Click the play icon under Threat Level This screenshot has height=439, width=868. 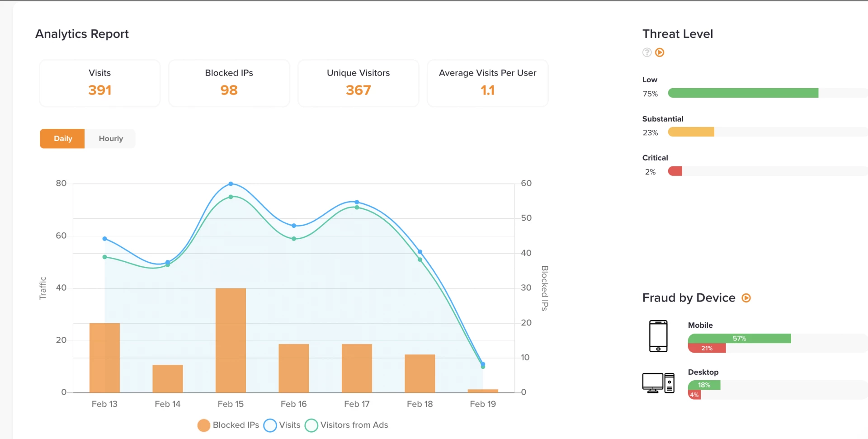[x=660, y=52]
